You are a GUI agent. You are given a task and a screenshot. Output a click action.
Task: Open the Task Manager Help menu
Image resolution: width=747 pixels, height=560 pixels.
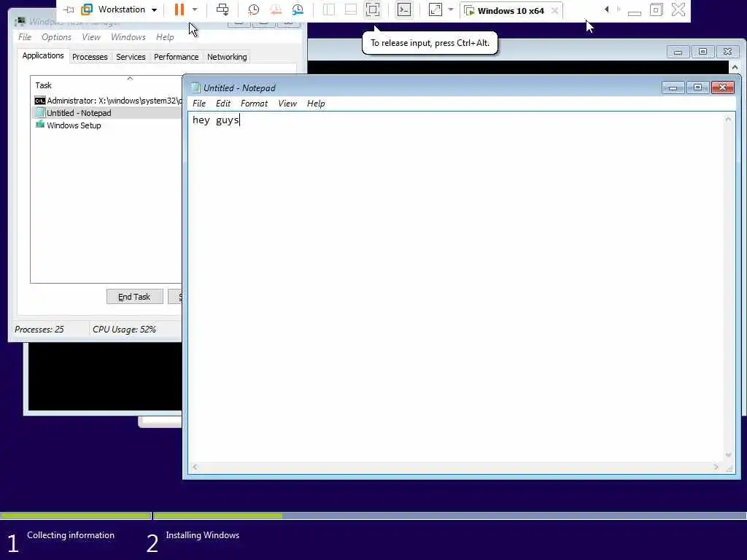pos(165,37)
